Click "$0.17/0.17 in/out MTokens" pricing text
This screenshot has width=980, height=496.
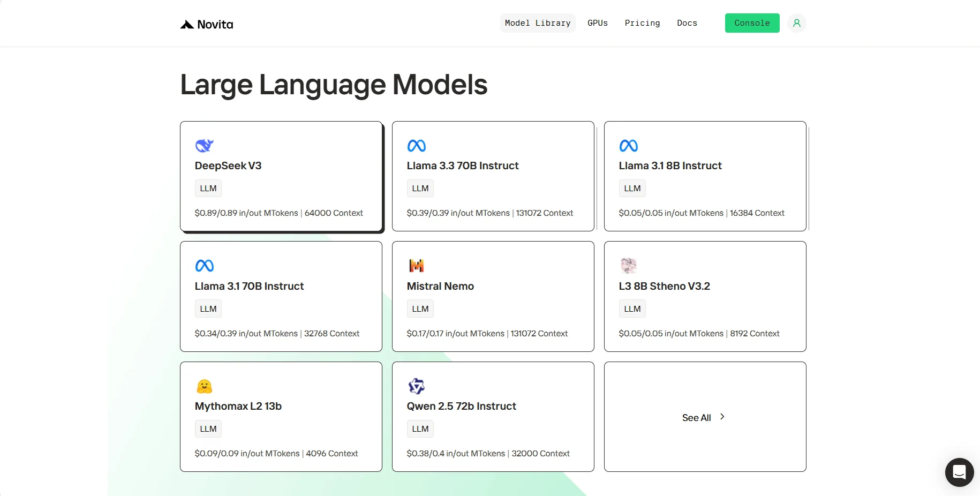(x=456, y=334)
